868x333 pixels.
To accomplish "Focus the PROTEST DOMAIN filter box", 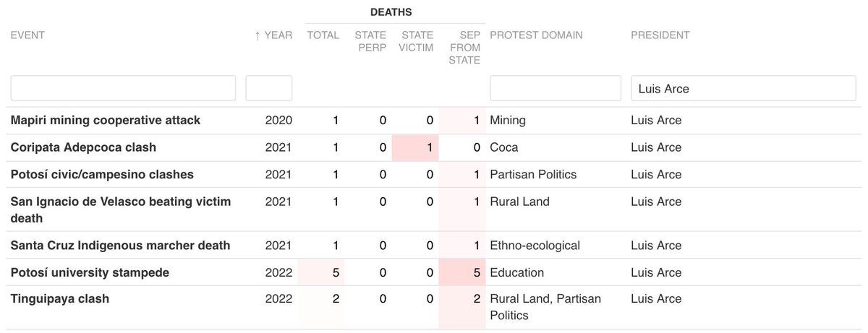I will pyautogui.click(x=556, y=88).
